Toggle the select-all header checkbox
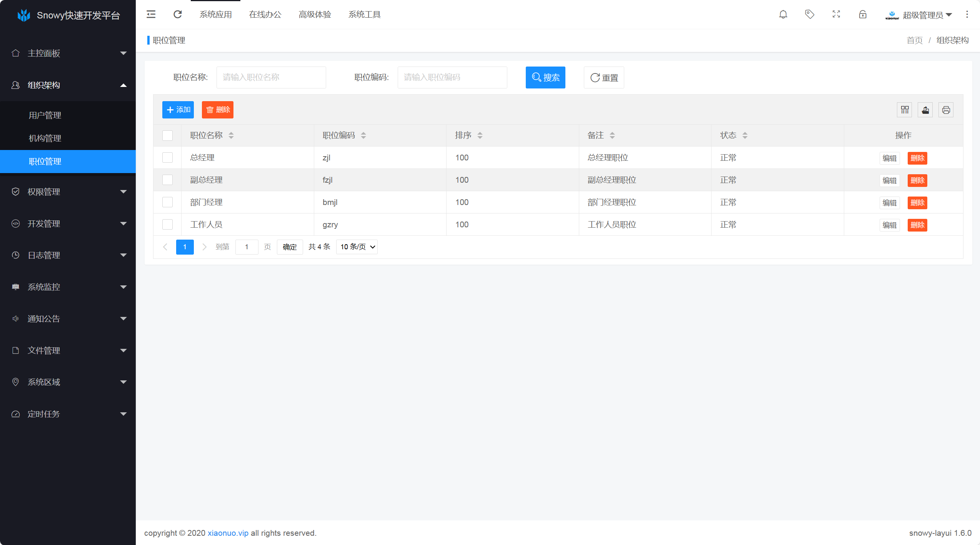Image resolution: width=980 pixels, height=545 pixels. (x=167, y=135)
